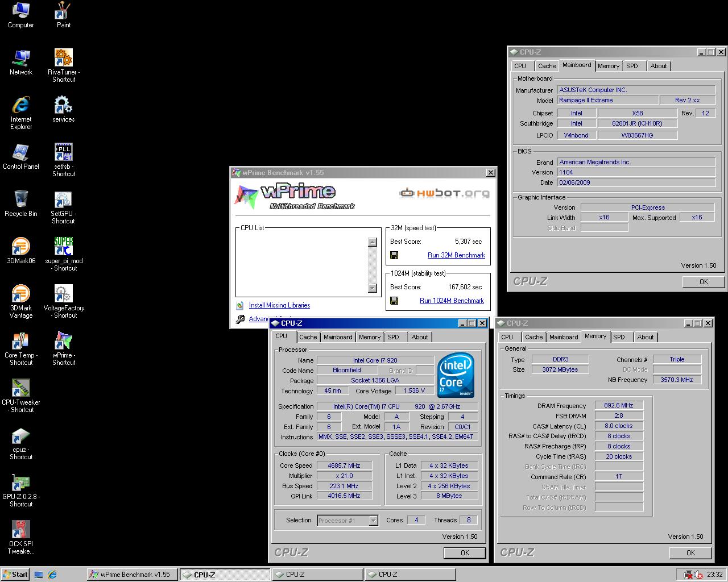Launch the 3DMark06 shortcut

coord(21,251)
